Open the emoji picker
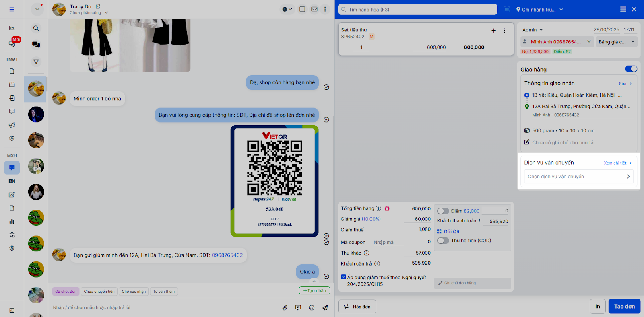 pyautogui.click(x=312, y=307)
